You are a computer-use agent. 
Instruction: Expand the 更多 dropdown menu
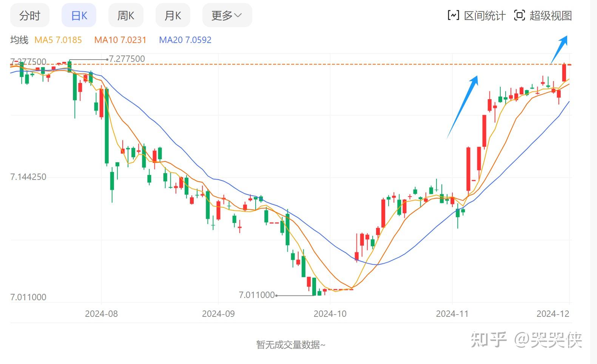pyautogui.click(x=227, y=15)
